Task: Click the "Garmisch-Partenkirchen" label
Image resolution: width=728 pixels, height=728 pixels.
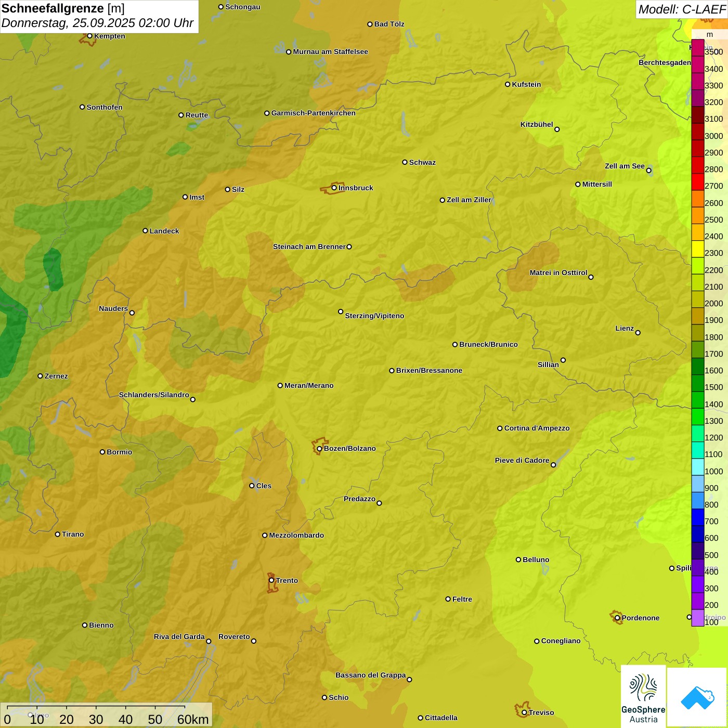Action: [314, 113]
